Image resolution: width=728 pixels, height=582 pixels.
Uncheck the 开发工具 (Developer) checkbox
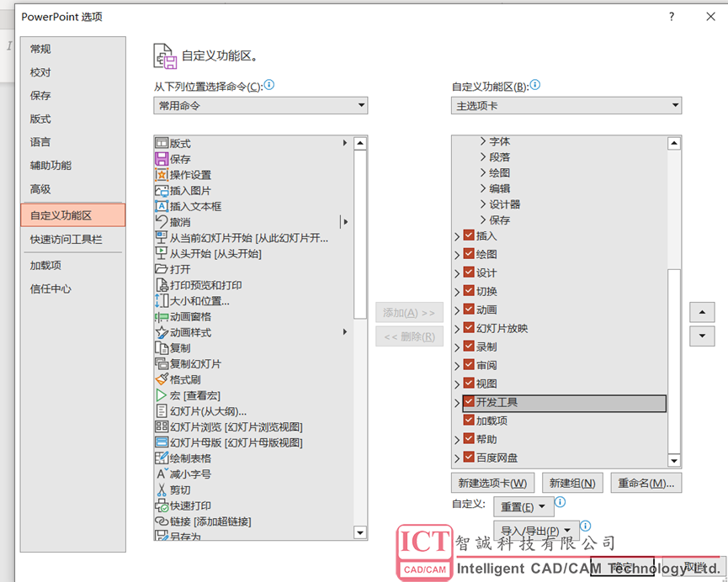469,403
